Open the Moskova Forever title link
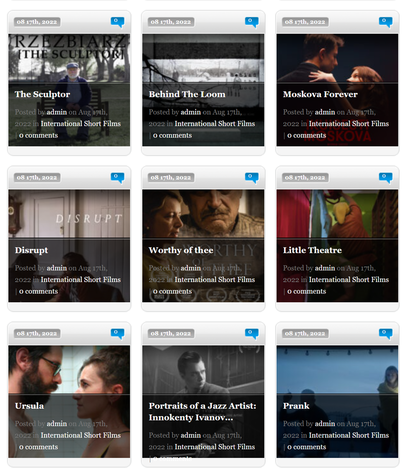Screen dimensions: 405x474 pos(320,94)
